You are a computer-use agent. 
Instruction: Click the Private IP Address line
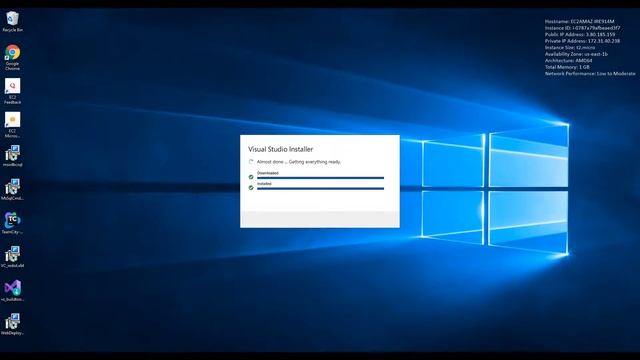click(x=582, y=41)
